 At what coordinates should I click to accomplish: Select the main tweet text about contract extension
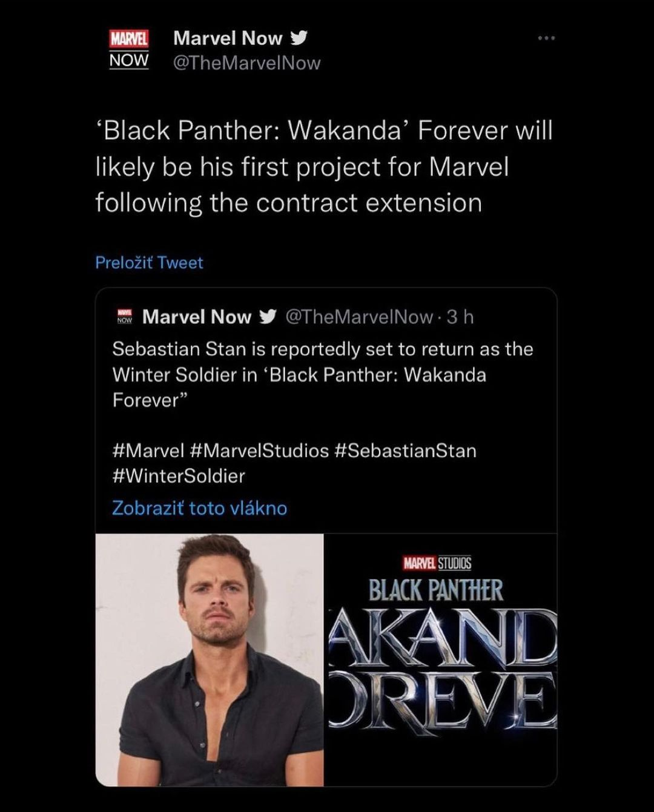point(324,167)
